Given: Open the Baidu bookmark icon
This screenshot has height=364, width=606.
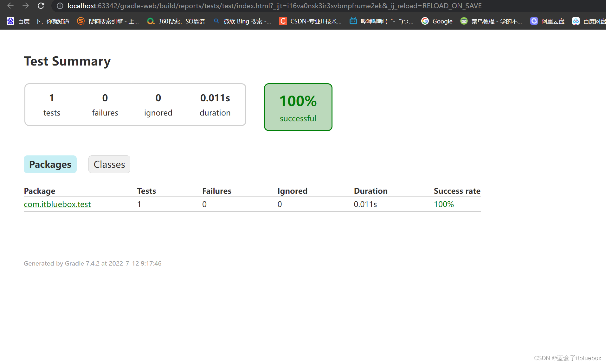Looking at the screenshot, I should pyautogui.click(x=10, y=21).
